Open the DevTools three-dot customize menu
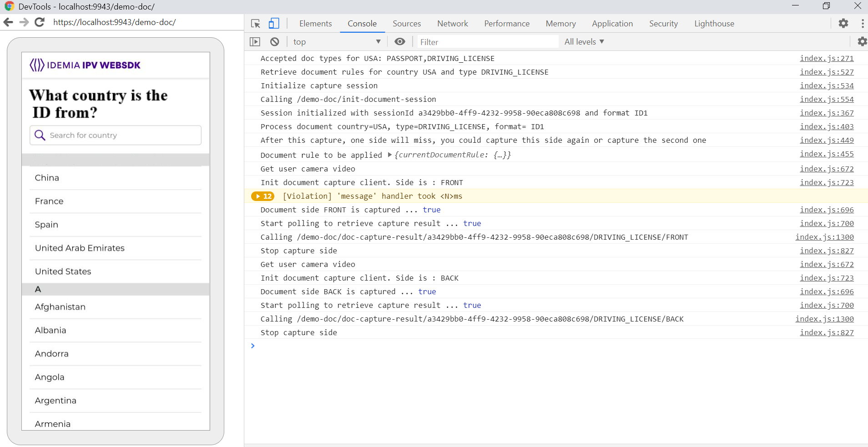Viewport: 868px width, 447px height. 863,23
